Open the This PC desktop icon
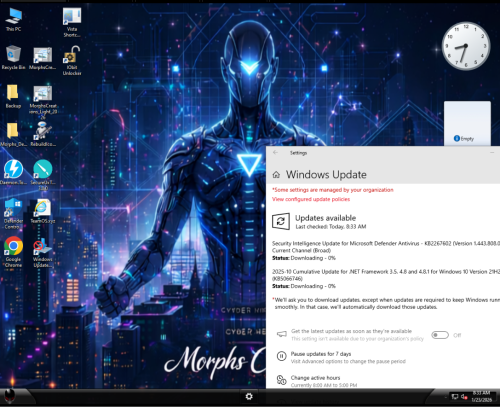 coord(13,20)
